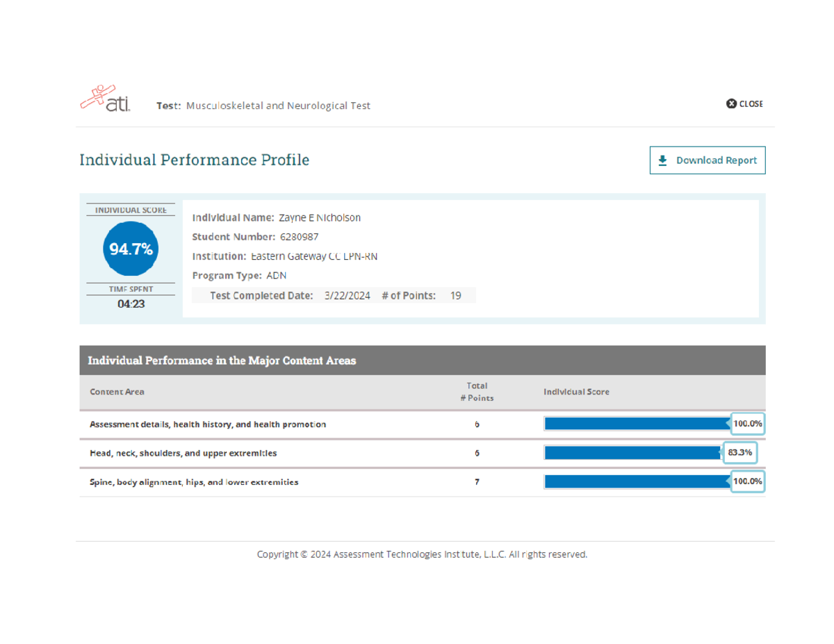Viewport: 834px width, 644px height.
Task: Select Head, neck, shoulders, upper extremities row
Action: click(x=183, y=453)
